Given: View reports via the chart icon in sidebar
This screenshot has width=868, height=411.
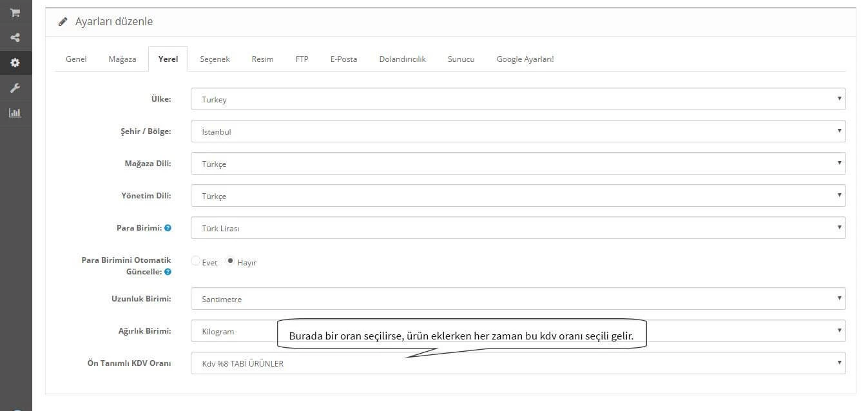Looking at the screenshot, I should pos(15,113).
